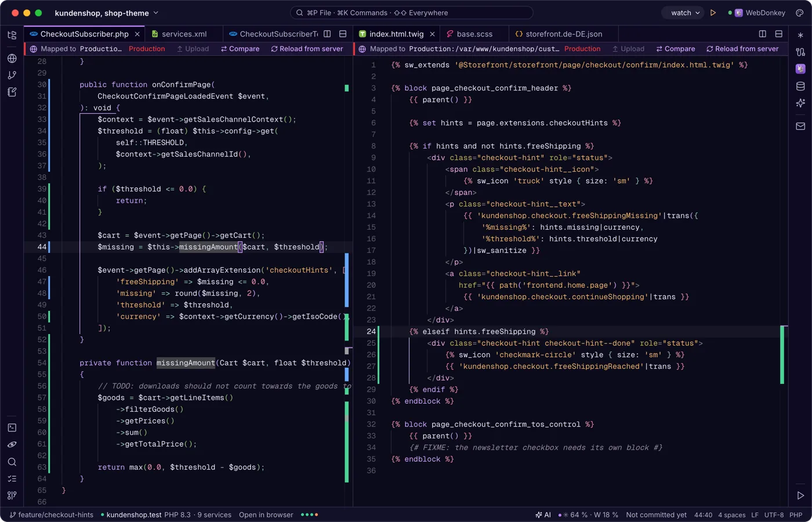Switch to CheckoutSubscriberTest tab

pos(274,34)
